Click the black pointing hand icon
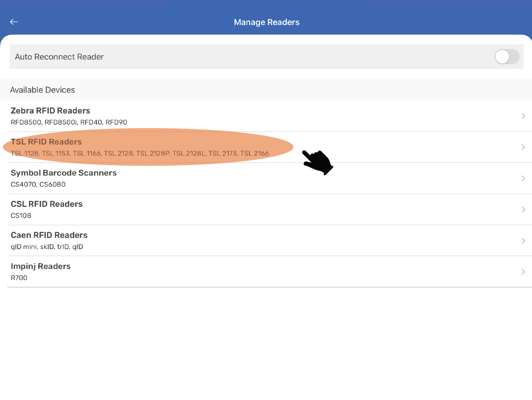Image resolution: width=532 pixels, height=400 pixels. click(x=317, y=162)
